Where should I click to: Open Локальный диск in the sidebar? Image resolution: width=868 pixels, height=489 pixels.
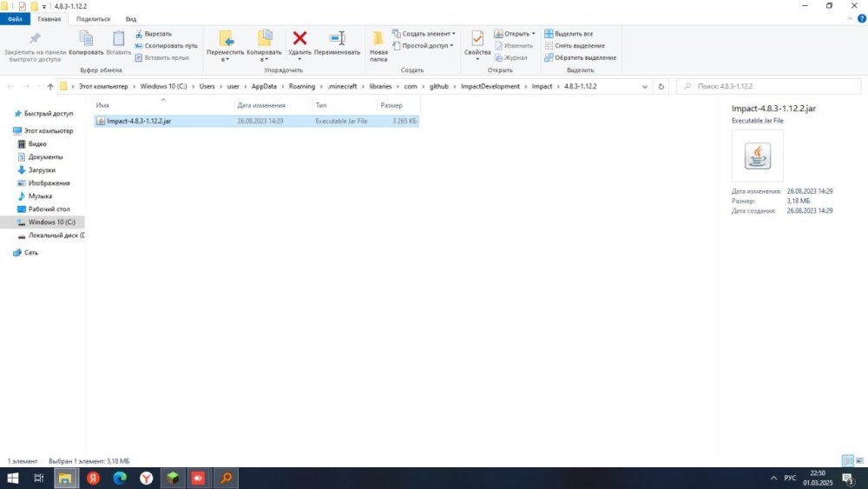[x=51, y=235]
